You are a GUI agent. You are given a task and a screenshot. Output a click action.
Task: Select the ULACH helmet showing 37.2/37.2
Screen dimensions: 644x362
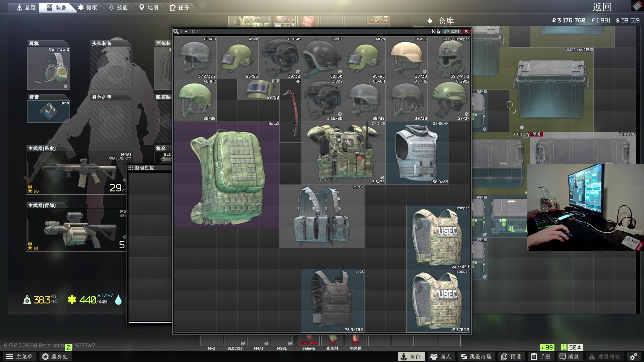(x=195, y=58)
